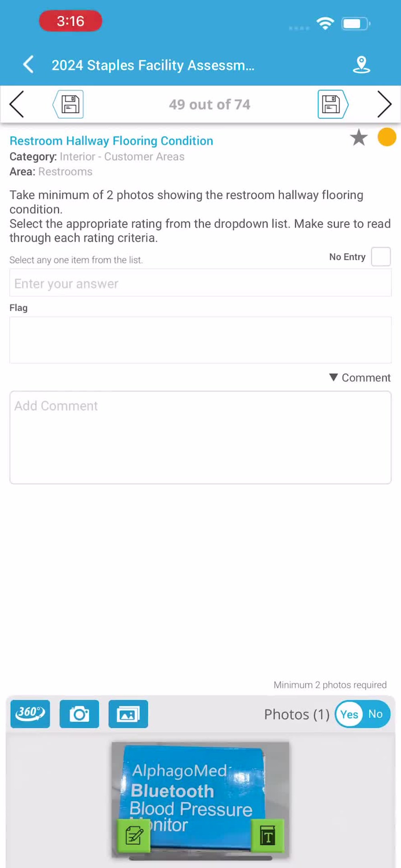Add text to the photo via T icon
401x868 pixels.
point(267,835)
